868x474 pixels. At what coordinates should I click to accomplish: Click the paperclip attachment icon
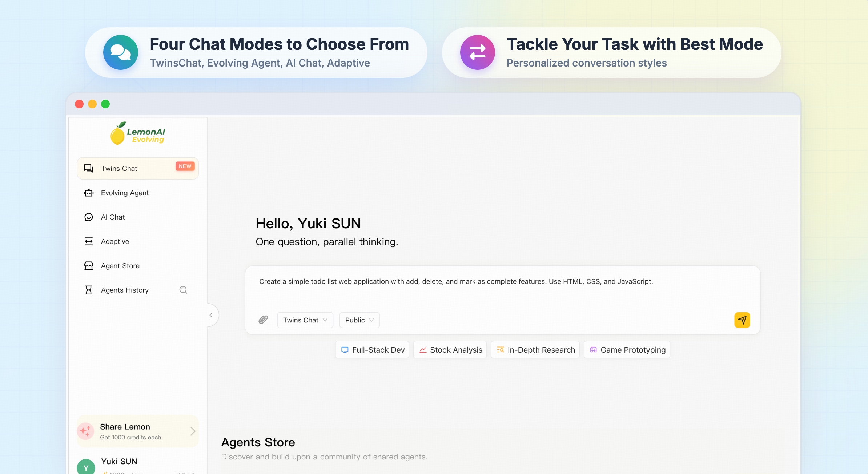point(263,320)
